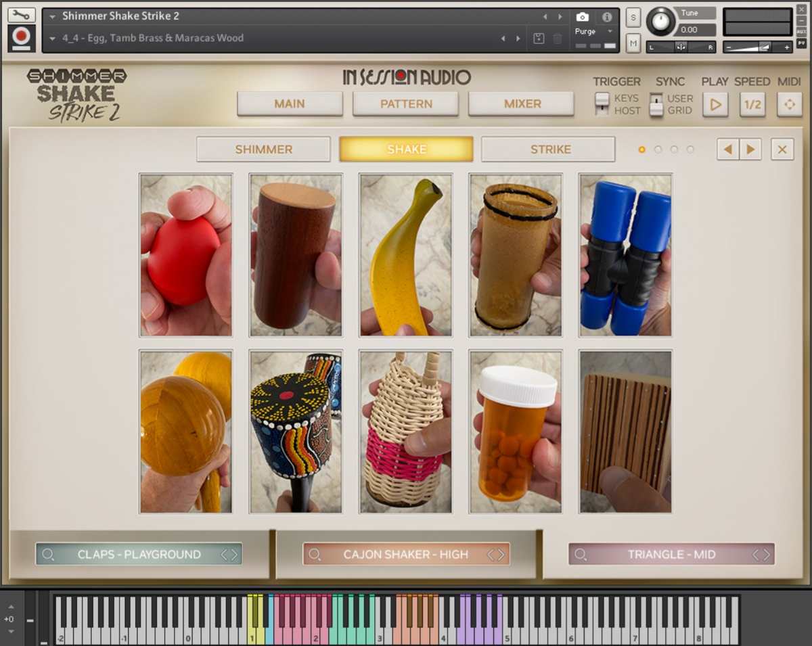The height and width of the screenshot is (646, 812).
Task: Click the PV button at top right
Action: point(802,43)
